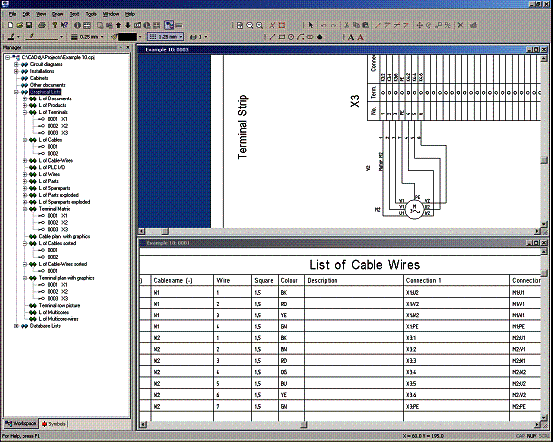Select Terminal row picture tree item
This screenshot has width=553, height=442.
pyautogui.click(x=59, y=305)
